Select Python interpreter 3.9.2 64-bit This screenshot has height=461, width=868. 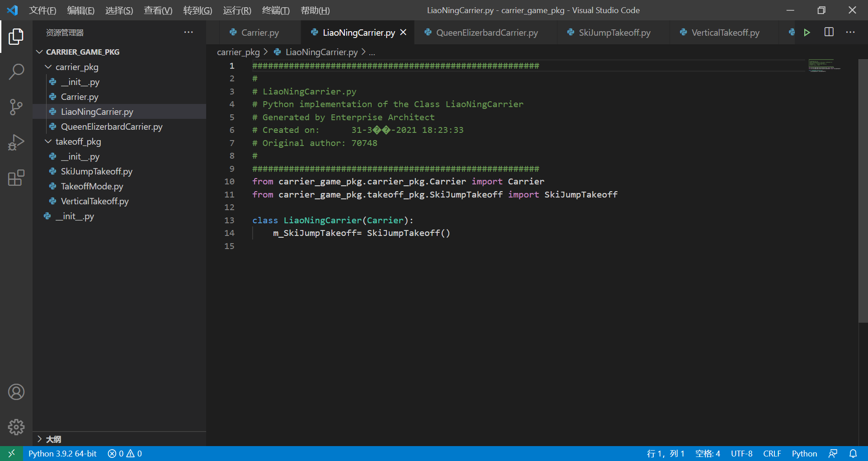click(62, 453)
